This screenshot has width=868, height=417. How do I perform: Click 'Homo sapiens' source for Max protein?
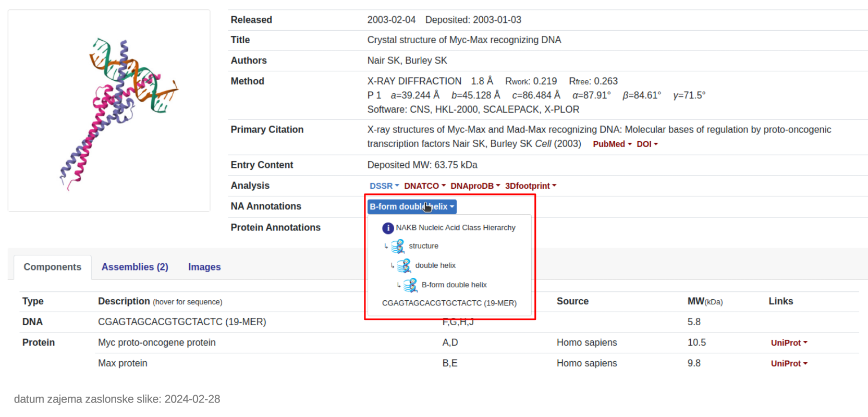click(x=586, y=363)
